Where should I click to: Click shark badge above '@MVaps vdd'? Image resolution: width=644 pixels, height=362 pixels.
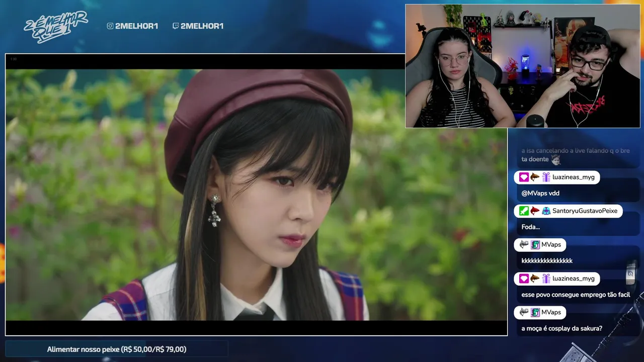click(x=535, y=177)
